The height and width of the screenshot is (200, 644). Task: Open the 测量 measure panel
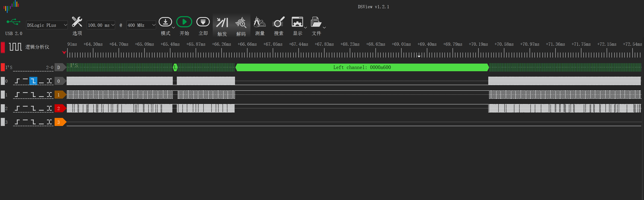259,22
